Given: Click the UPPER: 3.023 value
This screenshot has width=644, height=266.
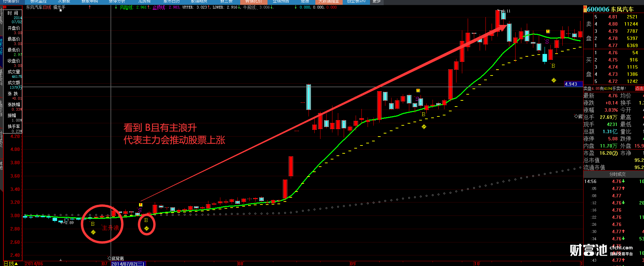Looking at the screenshot, I should (x=195, y=7).
